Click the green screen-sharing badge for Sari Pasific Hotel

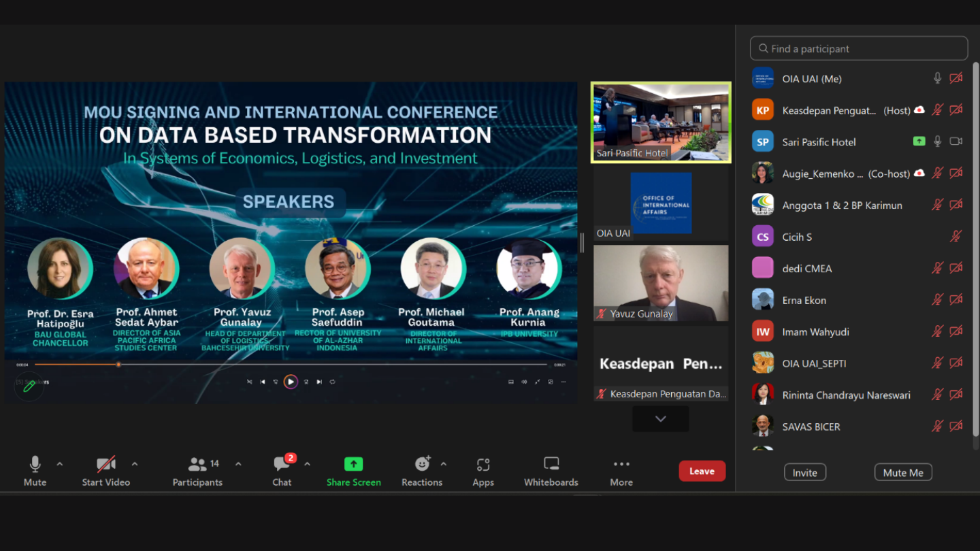[x=919, y=141]
